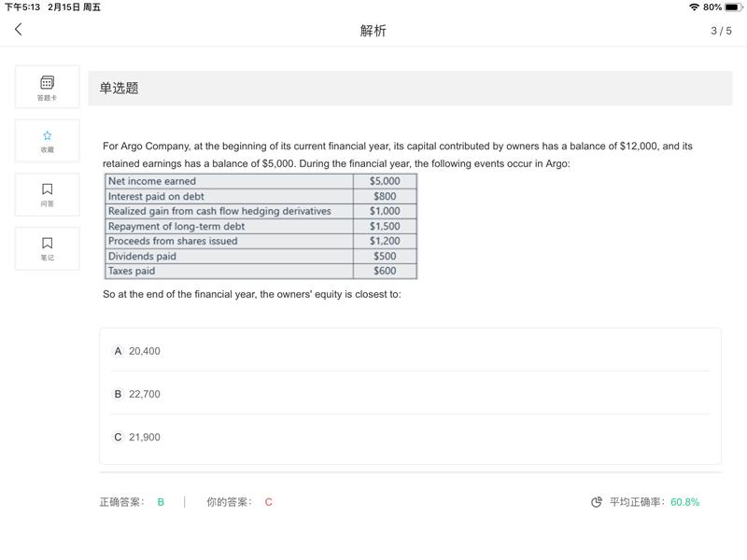Tap the 解析 page title
Viewport: 747px width, 560px height.
(x=373, y=31)
